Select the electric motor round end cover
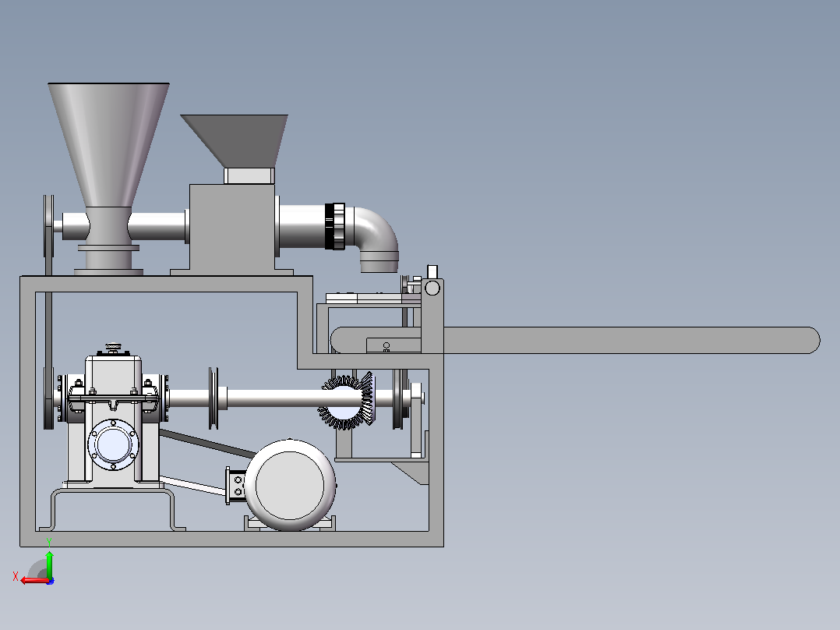The width and height of the screenshot is (840, 630). pyautogui.click(x=290, y=485)
